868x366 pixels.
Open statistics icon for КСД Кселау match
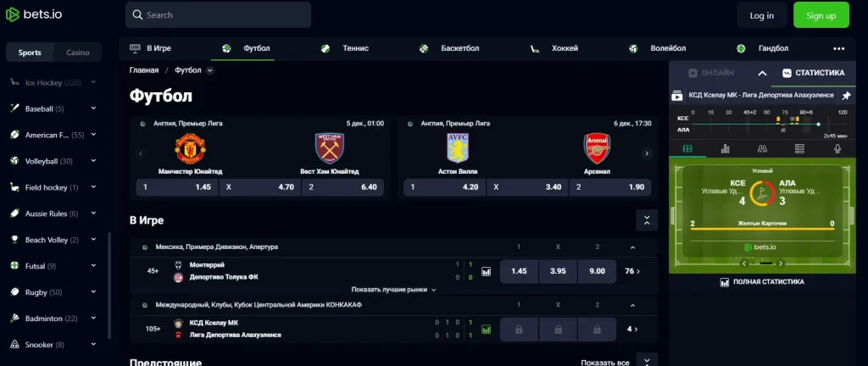[x=486, y=329]
